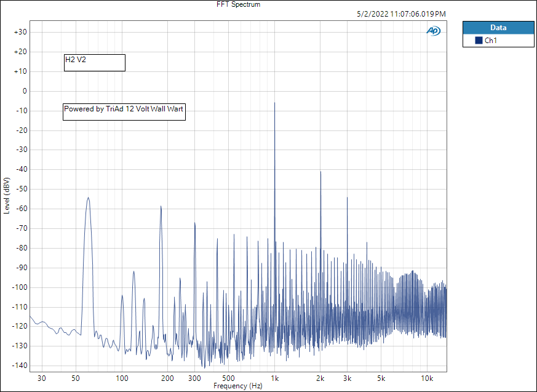
Task: Click the AP logo icon in graph corner
Action: (433, 31)
